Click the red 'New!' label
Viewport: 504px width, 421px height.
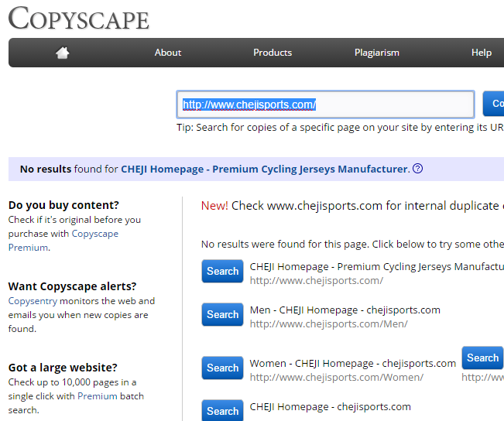click(x=214, y=206)
